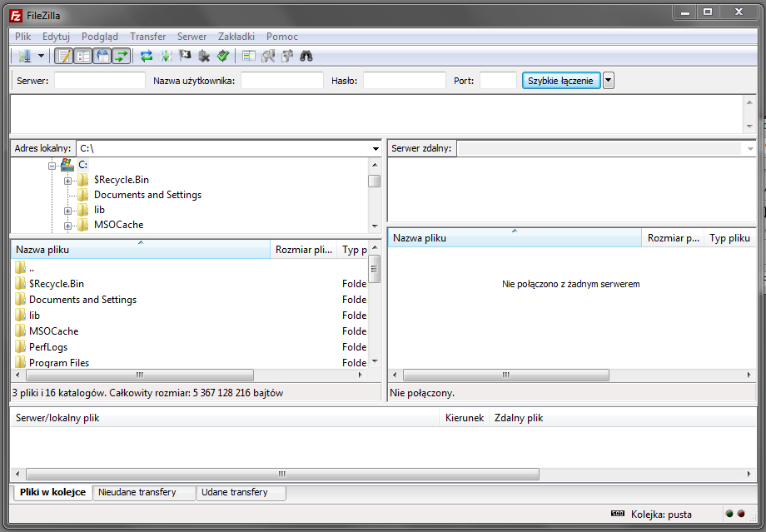Click the local tree vertical scrollbar thumb
The height and width of the screenshot is (532, 766).
pos(375,181)
